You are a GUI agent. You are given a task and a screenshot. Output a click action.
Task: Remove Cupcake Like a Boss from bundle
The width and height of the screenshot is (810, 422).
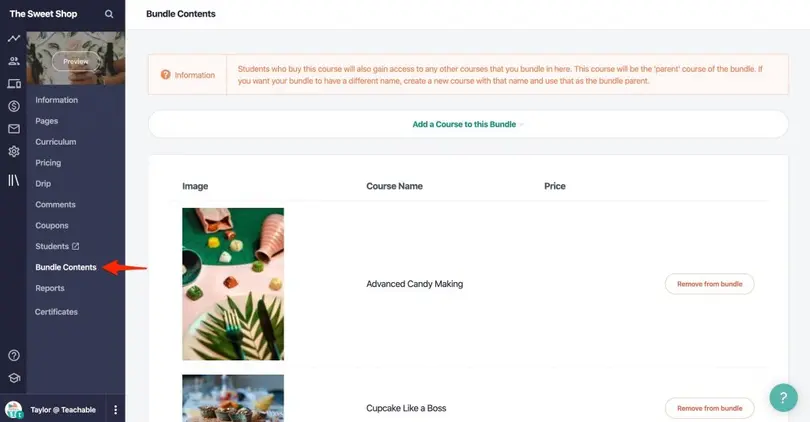point(709,408)
